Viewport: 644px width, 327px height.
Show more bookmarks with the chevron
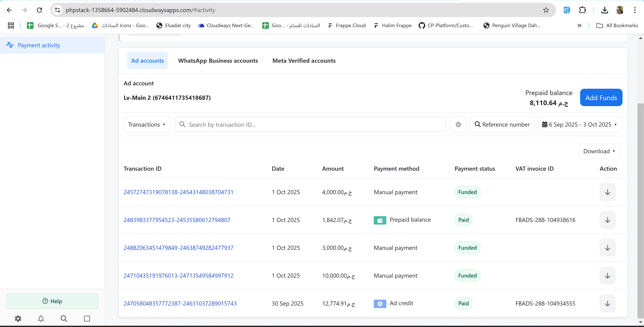(x=579, y=25)
